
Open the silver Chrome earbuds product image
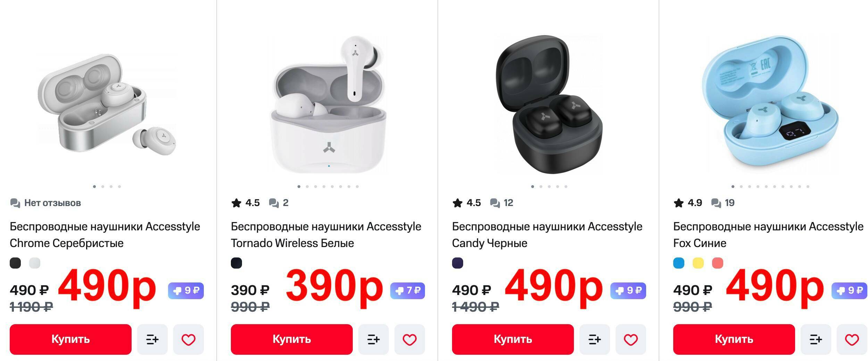tap(107, 104)
